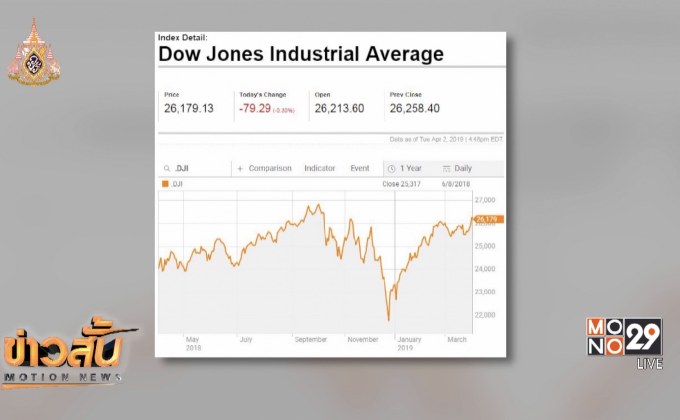
Task: Open the Indicator menu
Action: pyautogui.click(x=320, y=168)
